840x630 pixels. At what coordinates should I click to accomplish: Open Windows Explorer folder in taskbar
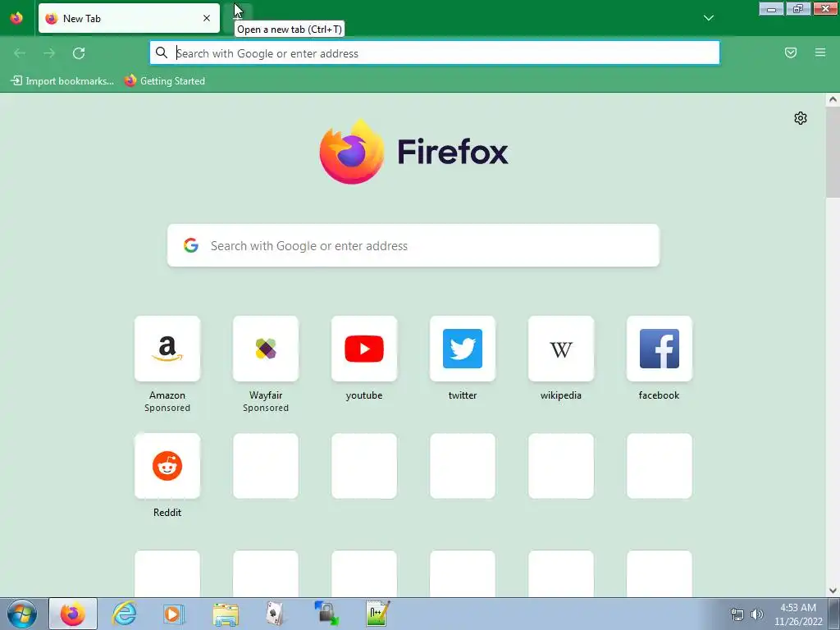point(226,614)
